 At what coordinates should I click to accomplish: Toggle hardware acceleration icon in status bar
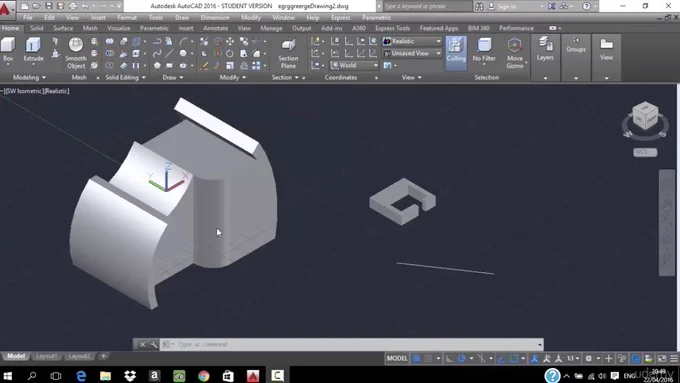click(635, 358)
